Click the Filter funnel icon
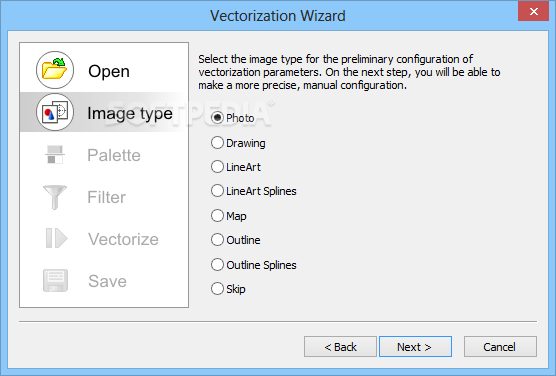Viewport: 556px width, 376px height. click(55, 197)
